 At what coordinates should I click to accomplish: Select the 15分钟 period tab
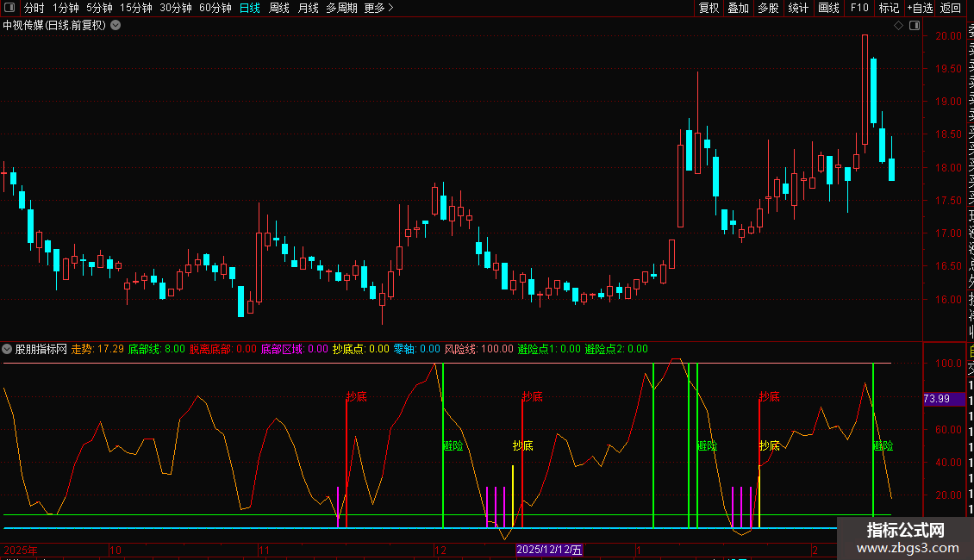tap(136, 8)
